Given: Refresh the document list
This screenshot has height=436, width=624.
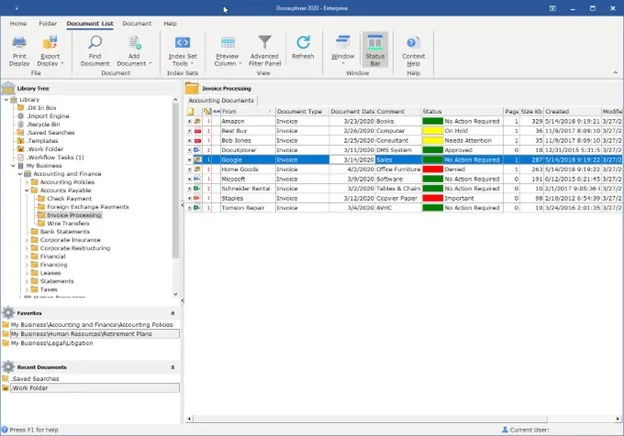Looking at the screenshot, I should (303, 47).
